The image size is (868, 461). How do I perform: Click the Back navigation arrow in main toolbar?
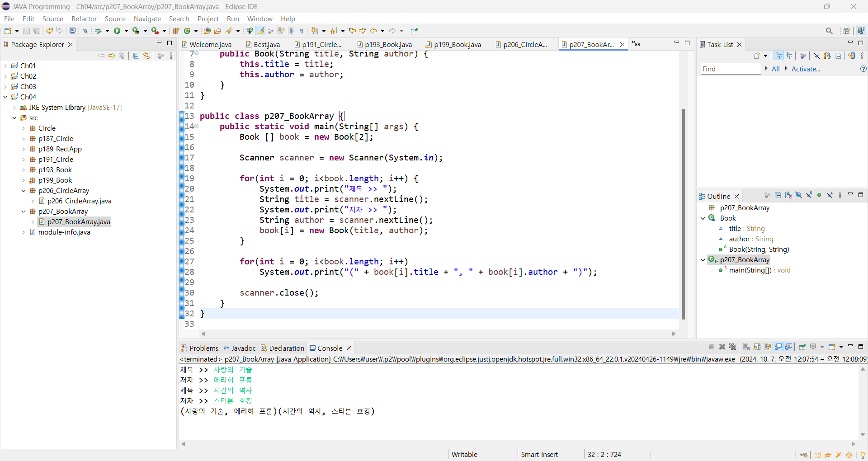(x=373, y=31)
